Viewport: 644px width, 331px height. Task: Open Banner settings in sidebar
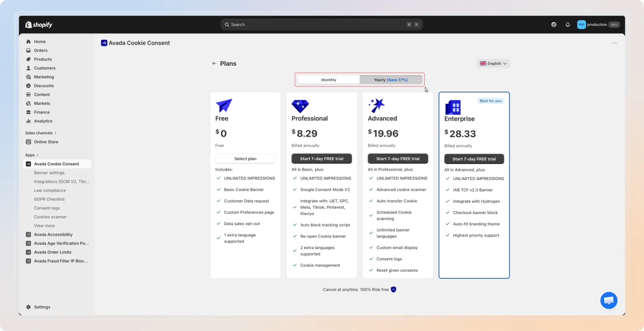point(49,173)
